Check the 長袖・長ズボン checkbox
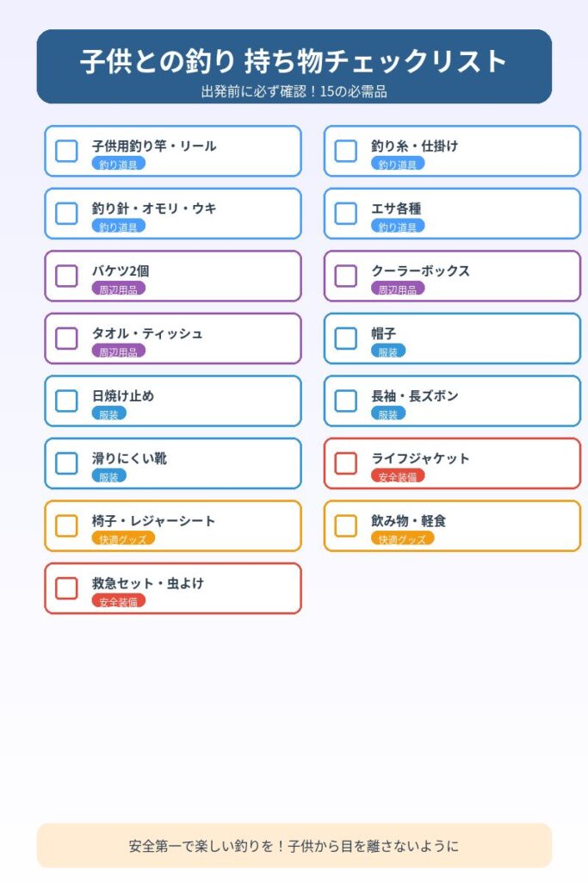Viewport: 588px width, 882px height. pyautogui.click(x=345, y=401)
